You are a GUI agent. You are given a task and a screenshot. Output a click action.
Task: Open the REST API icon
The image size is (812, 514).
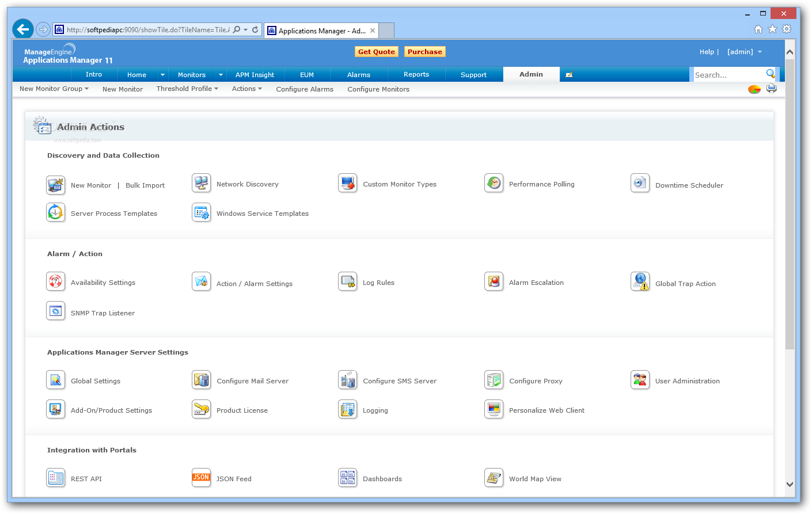pos(56,478)
